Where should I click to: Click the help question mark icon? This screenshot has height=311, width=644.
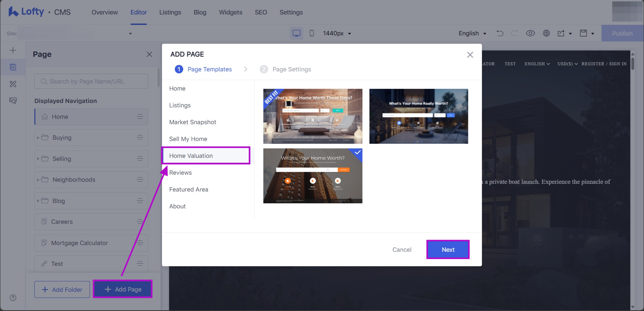(x=13, y=298)
